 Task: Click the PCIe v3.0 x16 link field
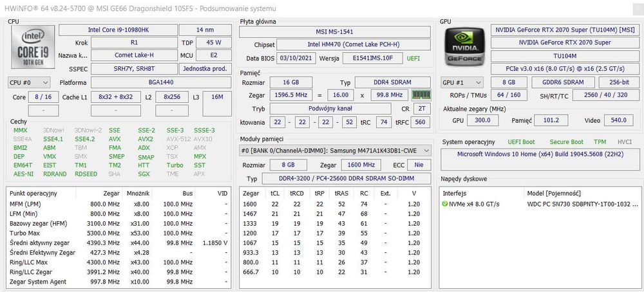point(565,69)
